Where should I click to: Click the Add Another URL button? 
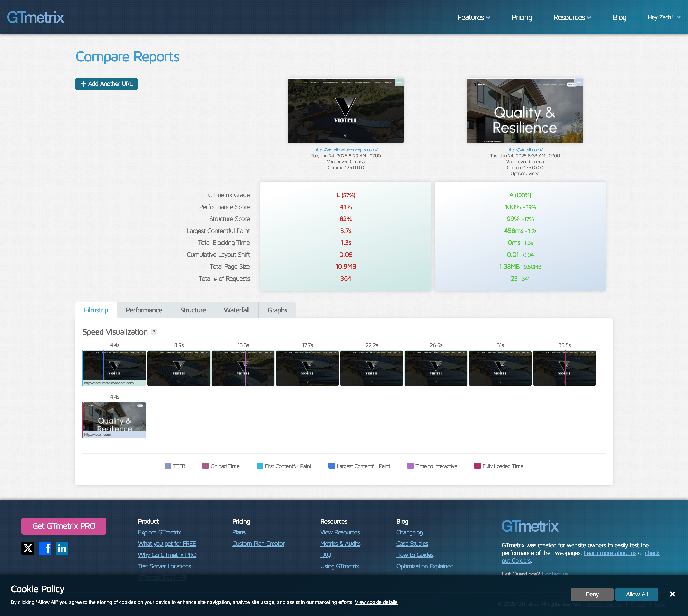106,84
